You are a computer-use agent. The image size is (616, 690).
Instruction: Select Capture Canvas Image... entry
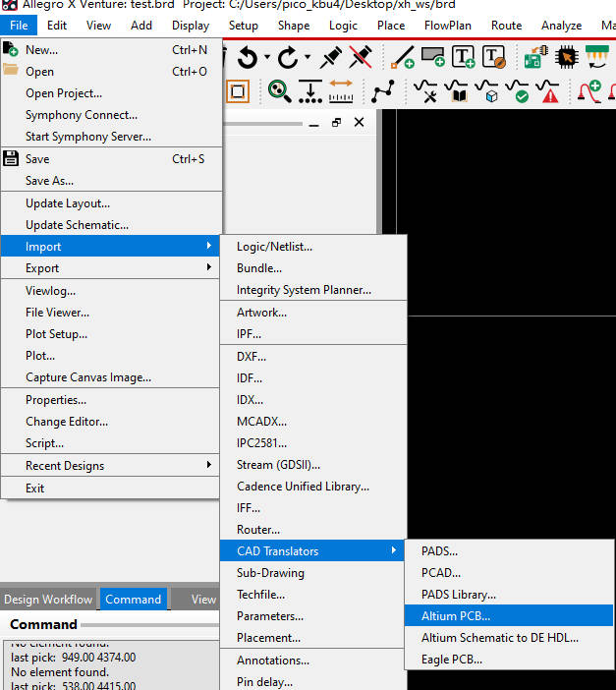[x=110, y=377]
